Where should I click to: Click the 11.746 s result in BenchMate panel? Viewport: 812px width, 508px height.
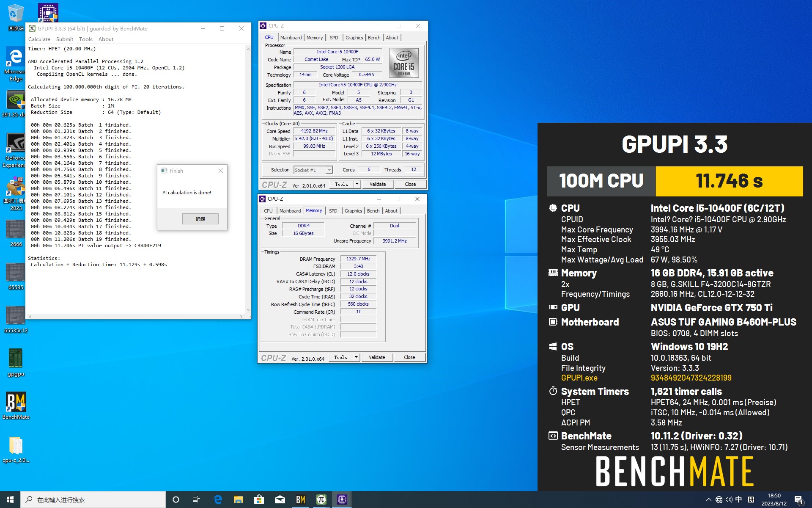[x=729, y=181]
